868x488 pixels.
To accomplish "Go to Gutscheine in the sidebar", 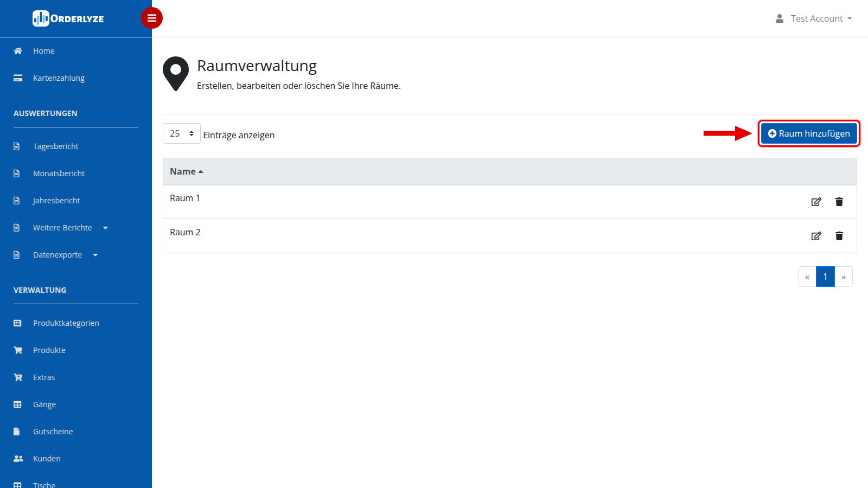I will click(x=53, y=432).
